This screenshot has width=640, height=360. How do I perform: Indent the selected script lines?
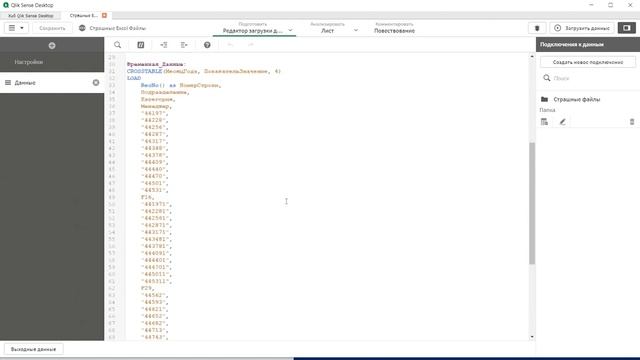coord(164,45)
